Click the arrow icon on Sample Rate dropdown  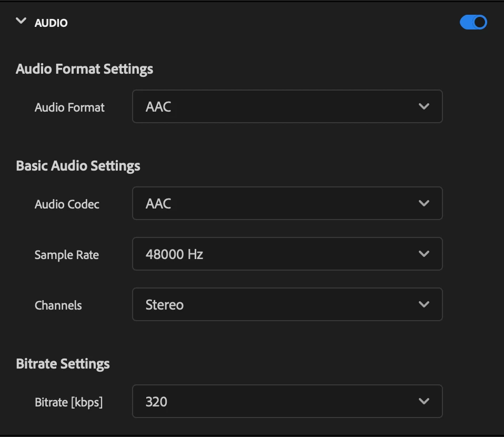pyautogui.click(x=424, y=254)
